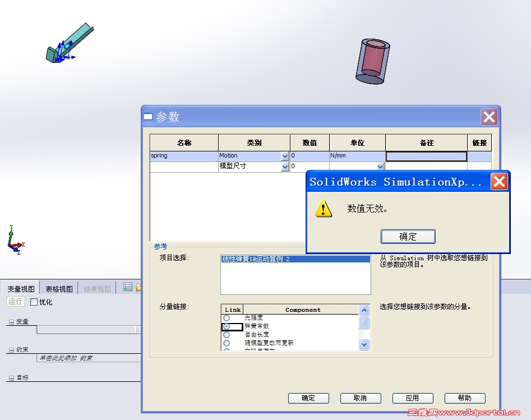
Task: Switch to the 变量视图 tab
Action: 21,289
